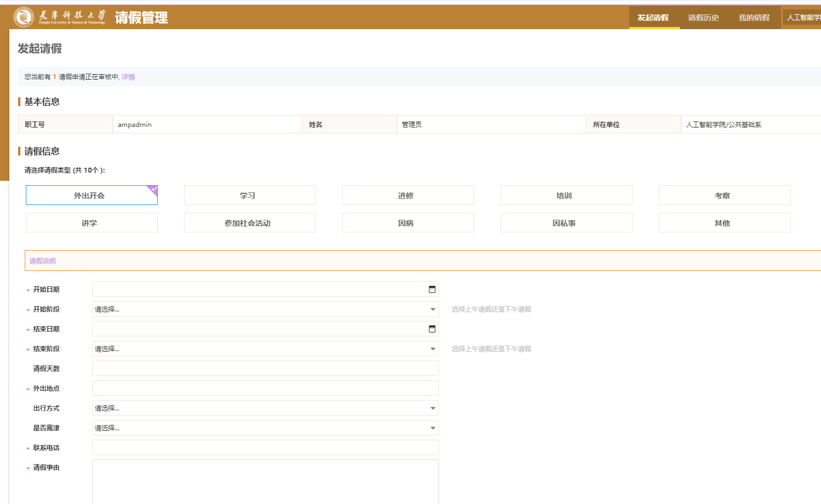Open the start date calendar picker

coord(432,290)
